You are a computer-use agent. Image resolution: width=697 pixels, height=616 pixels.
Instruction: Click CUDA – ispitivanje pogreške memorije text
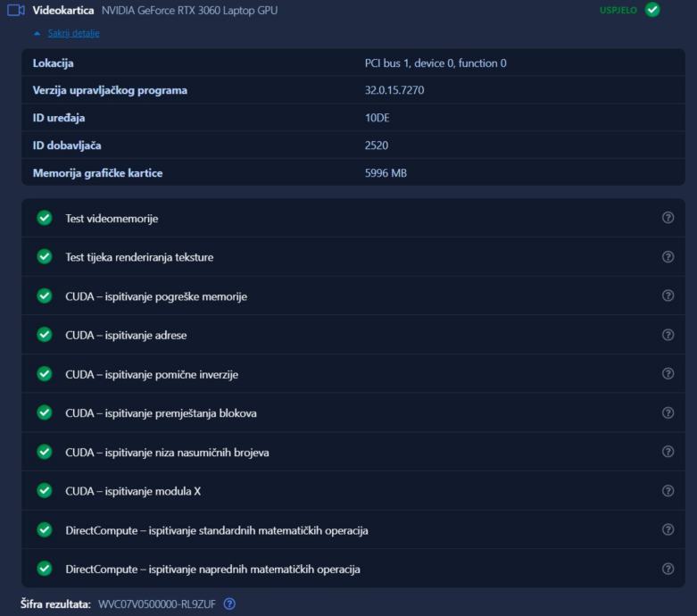(x=156, y=296)
